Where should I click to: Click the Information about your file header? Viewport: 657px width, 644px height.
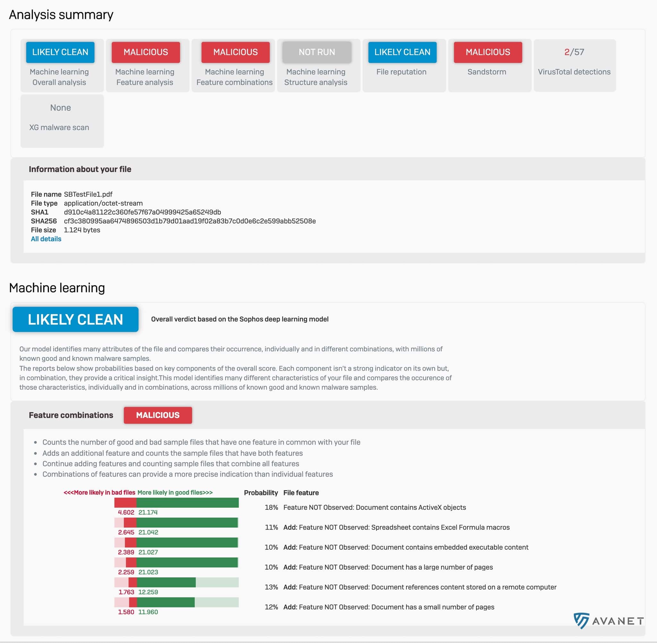click(80, 169)
